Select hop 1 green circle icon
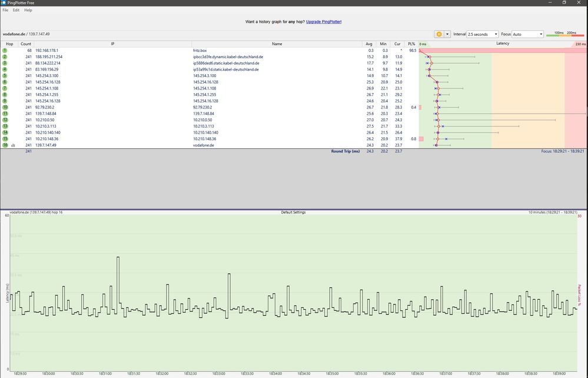This screenshot has height=378, width=588. point(5,50)
